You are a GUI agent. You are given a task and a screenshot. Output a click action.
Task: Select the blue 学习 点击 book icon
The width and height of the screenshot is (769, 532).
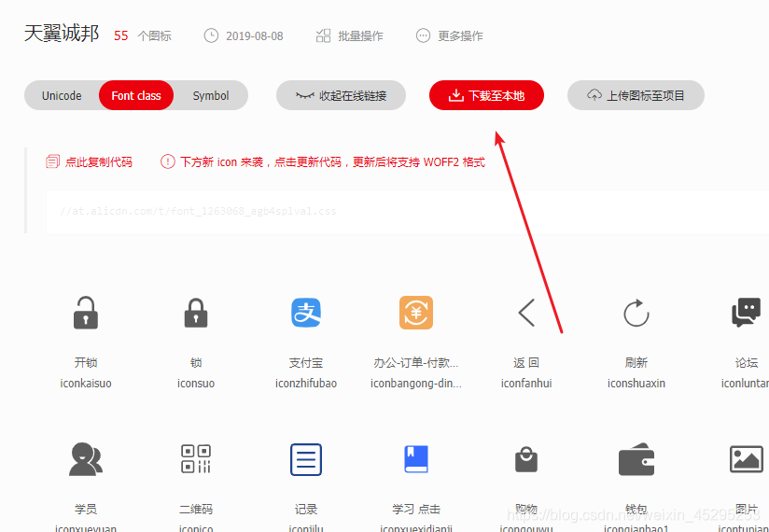[416, 459]
